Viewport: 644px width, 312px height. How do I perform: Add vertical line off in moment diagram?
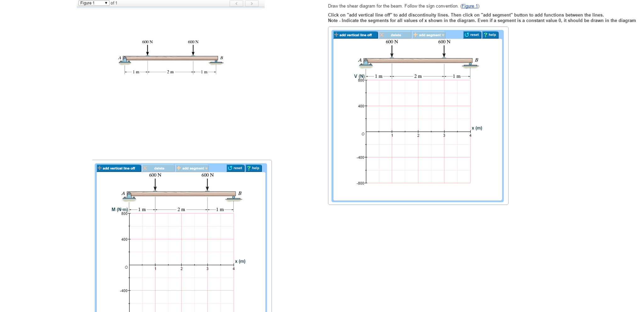pos(119,168)
